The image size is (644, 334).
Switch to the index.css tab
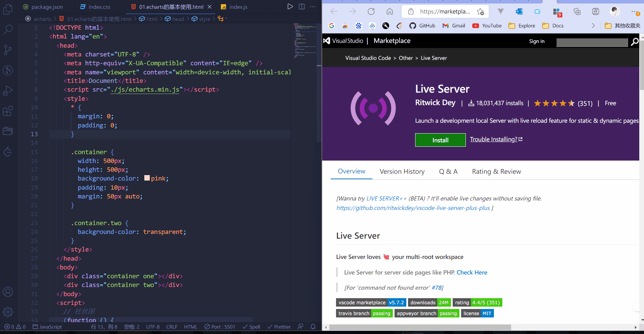(x=95, y=7)
